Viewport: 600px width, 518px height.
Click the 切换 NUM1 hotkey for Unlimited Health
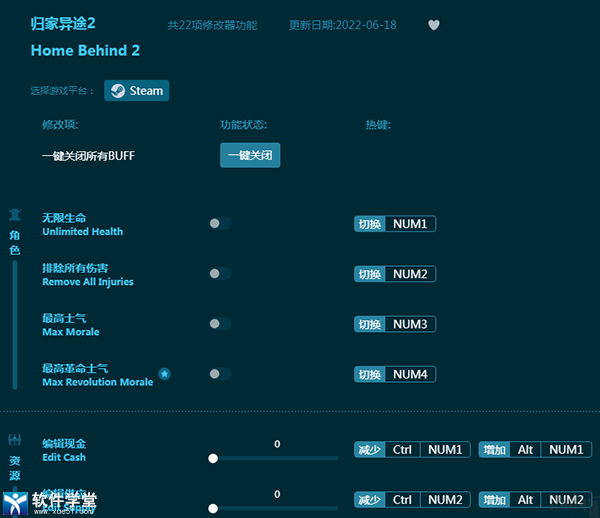[395, 224]
